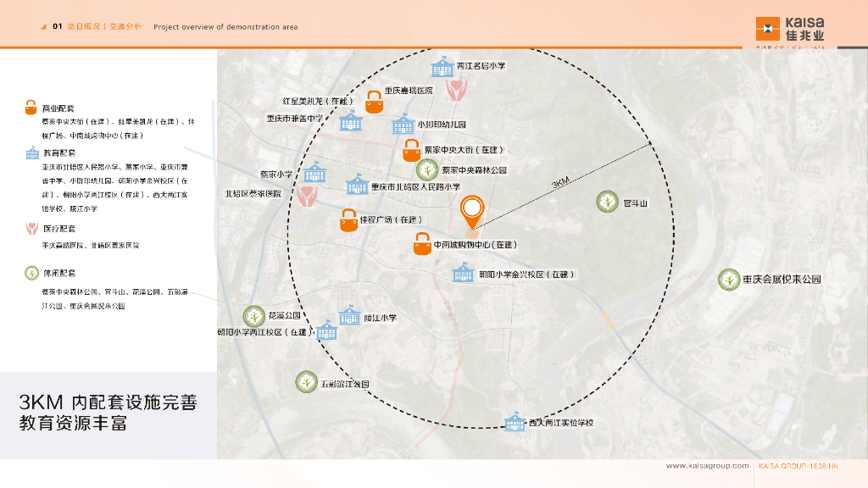Screen dimensions: 868x488
Task: Click the shopping bag icon beside 红星美凯龙
Action: coord(374,103)
